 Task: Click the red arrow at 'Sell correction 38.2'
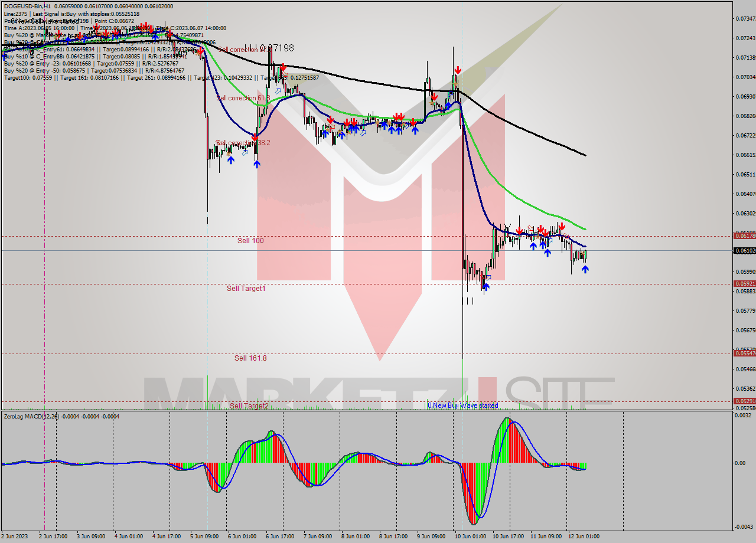tap(255, 138)
